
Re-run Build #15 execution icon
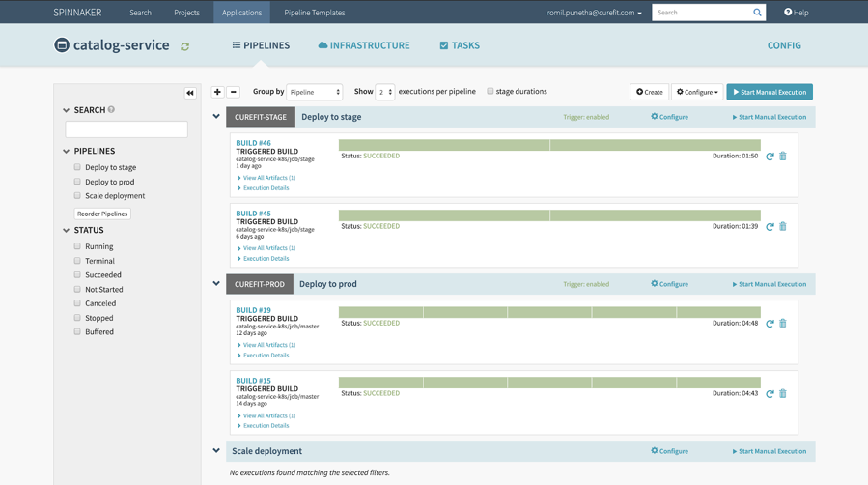770,394
